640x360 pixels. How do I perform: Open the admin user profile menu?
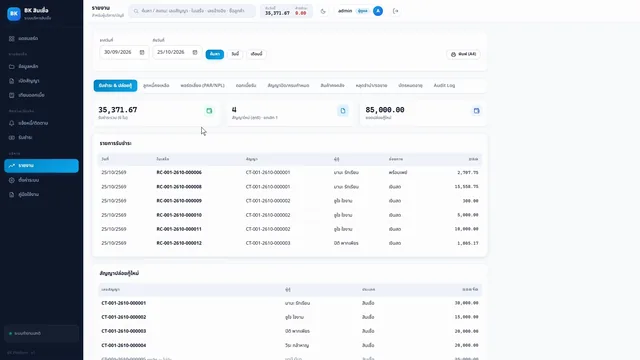[360, 11]
